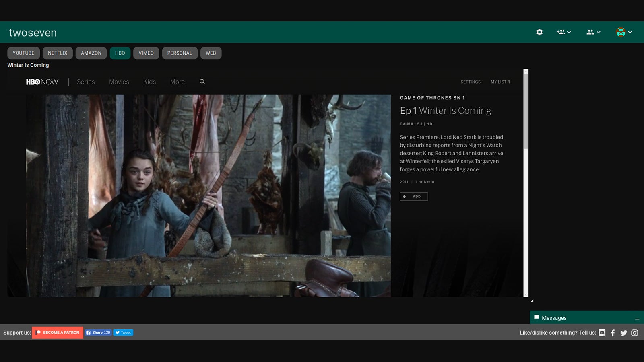The width and height of the screenshot is (644, 362).
Task: Open MY LIST link
Action: tap(500, 82)
